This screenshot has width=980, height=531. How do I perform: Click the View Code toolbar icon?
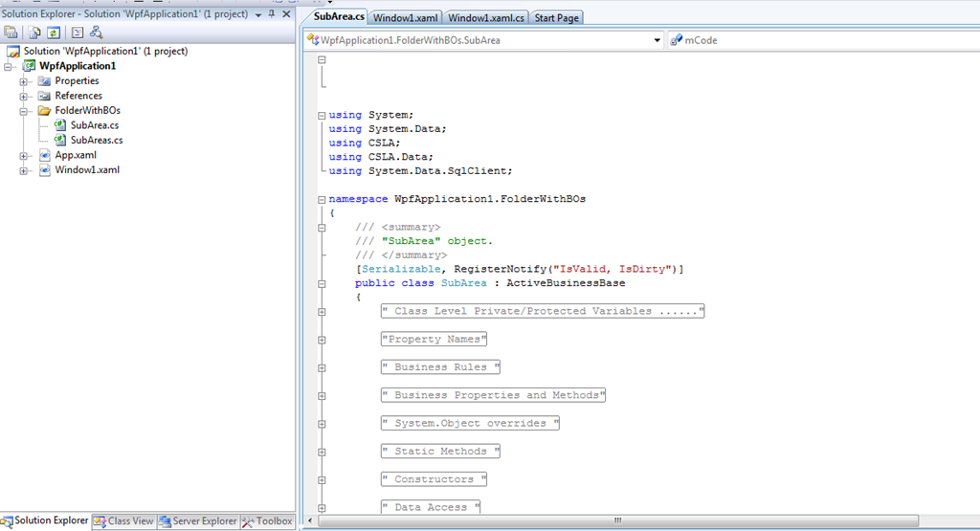(x=77, y=33)
